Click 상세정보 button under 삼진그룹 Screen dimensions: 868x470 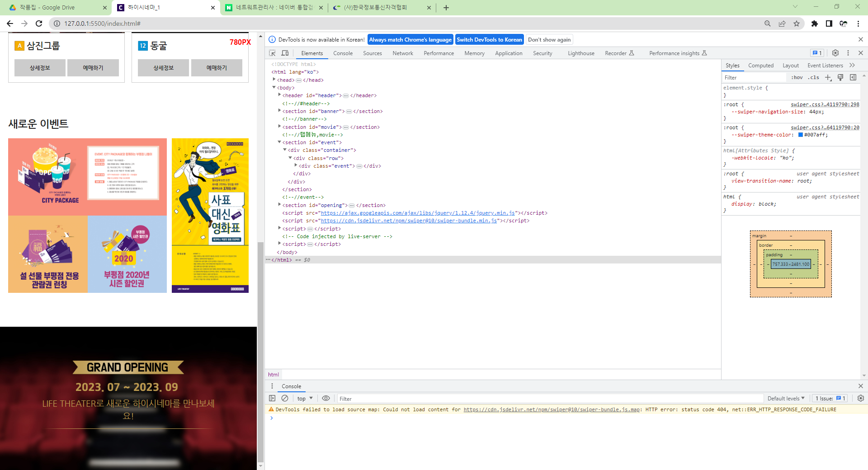(x=40, y=68)
